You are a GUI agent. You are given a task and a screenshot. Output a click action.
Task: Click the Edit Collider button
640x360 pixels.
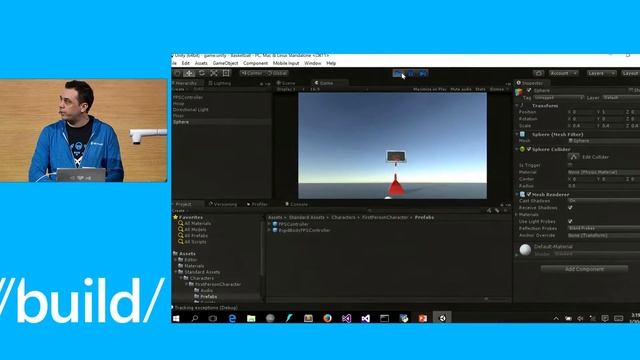pyautogui.click(x=573, y=157)
